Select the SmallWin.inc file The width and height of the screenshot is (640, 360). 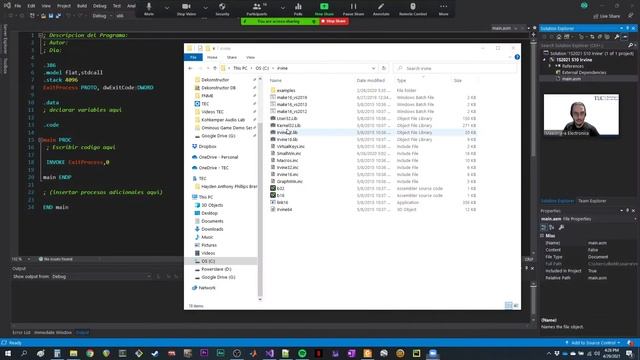pyautogui.click(x=289, y=153)
